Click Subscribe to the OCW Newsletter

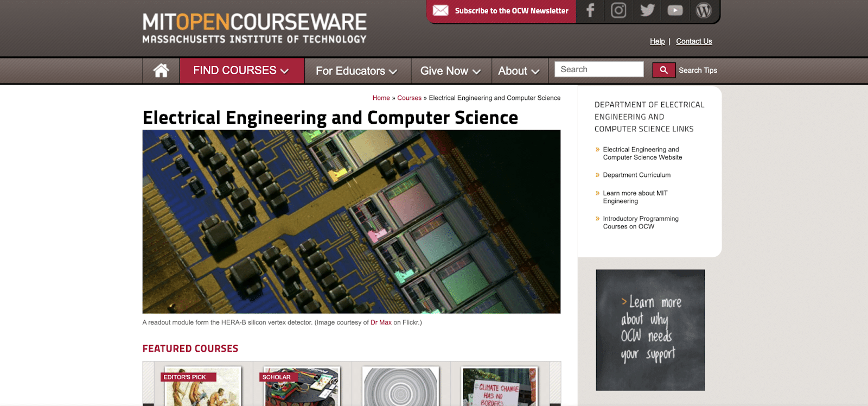tap(512, 11)
